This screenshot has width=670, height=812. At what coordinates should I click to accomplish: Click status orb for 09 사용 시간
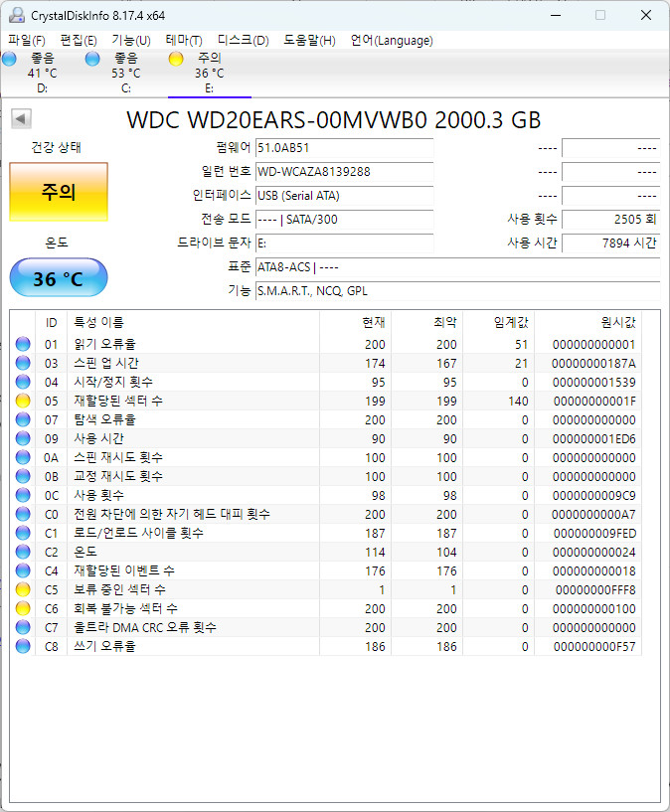pyautogui.click(x=23, y=438)
